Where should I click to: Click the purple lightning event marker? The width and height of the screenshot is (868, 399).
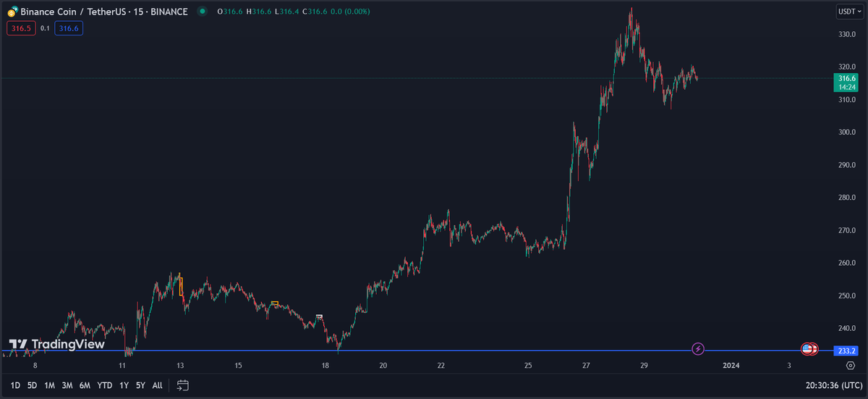point(698,349)
